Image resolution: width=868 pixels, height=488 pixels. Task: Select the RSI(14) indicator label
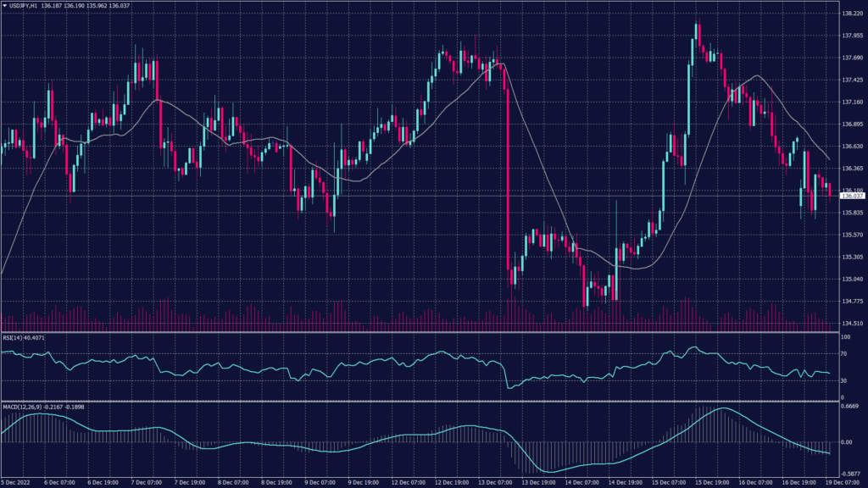click(19, 337)
